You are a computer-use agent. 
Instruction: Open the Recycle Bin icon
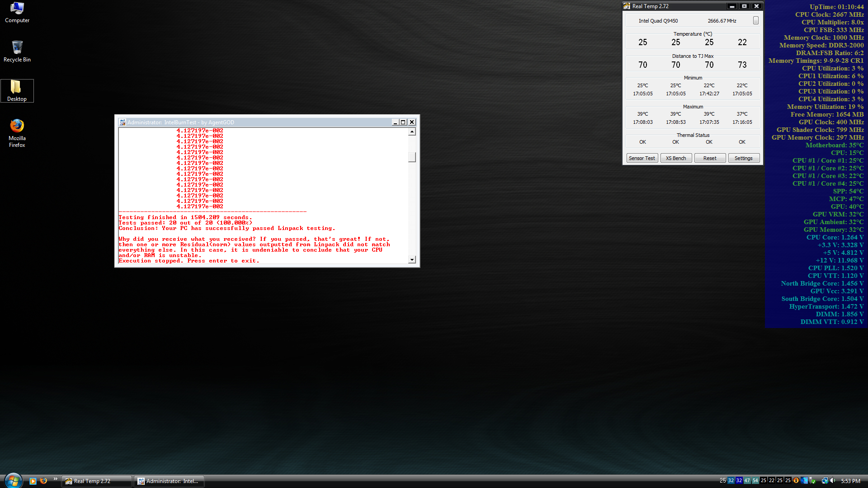pyautogui.click(x=17, y=52)
